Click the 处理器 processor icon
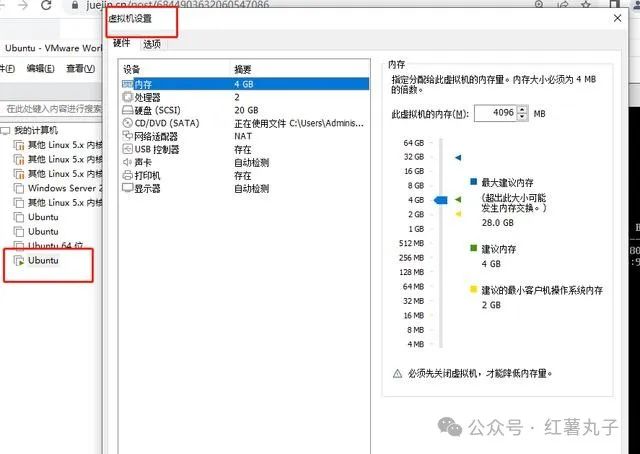The image size is (640, 454). coord(127,97)
